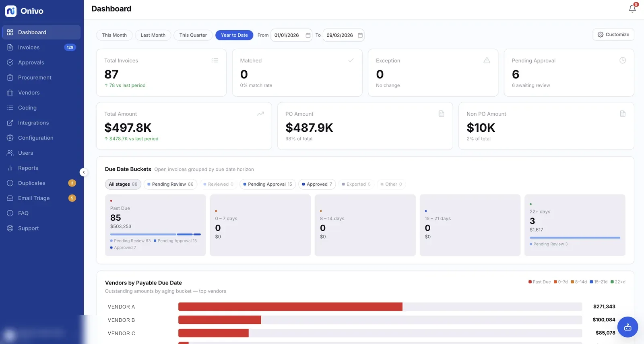Filter buckets by Pending Approval 15

(268, 184)
